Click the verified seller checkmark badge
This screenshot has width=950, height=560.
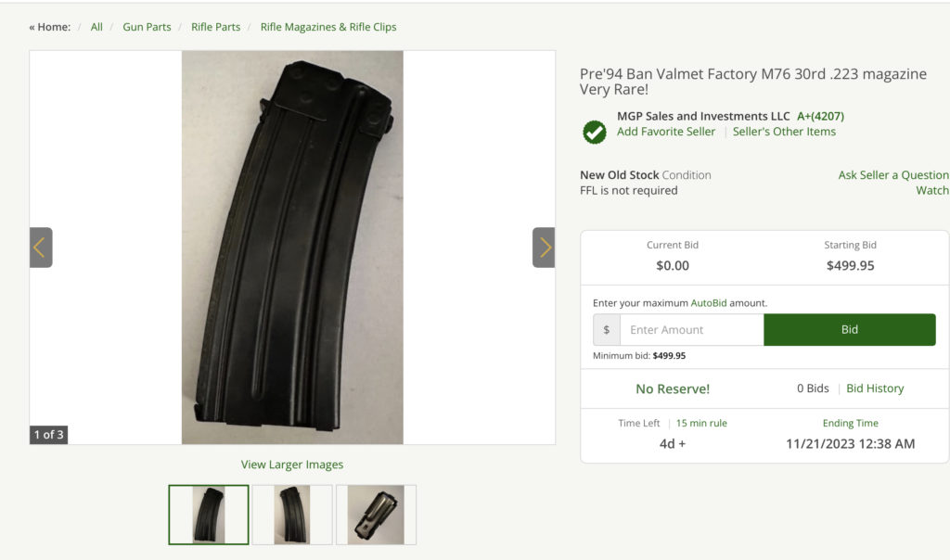pos(595,132)
